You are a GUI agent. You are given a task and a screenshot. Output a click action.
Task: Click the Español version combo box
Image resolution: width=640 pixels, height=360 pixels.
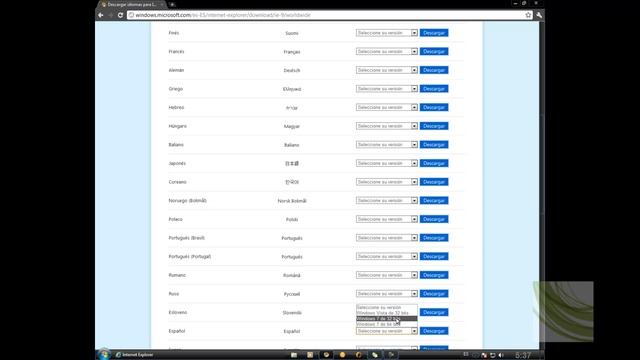(x=387, y=331)
